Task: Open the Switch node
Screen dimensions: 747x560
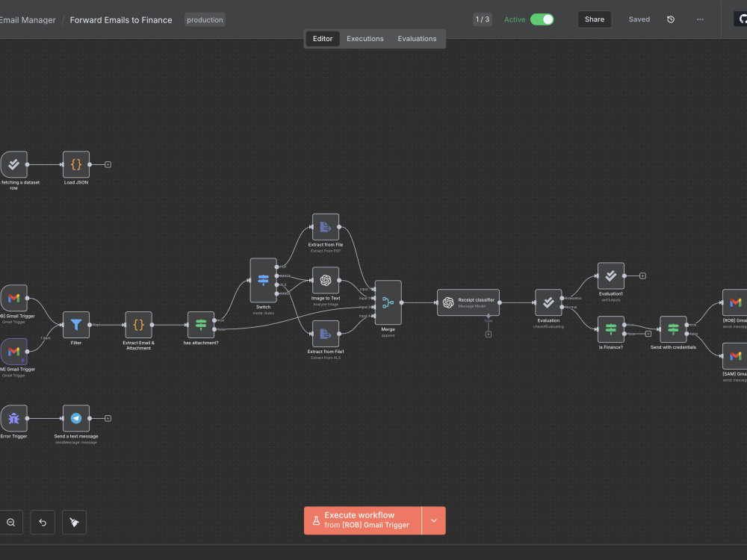Action: 263,280
